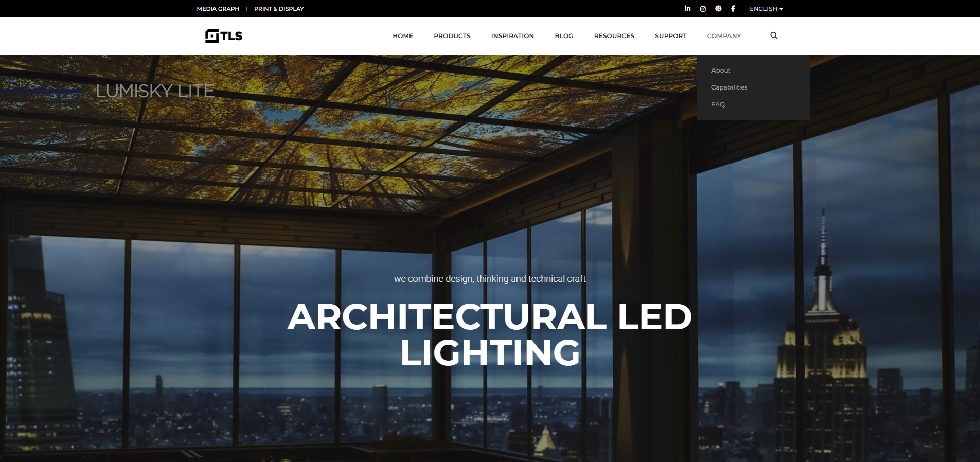980x462 pixels.
Task: Click the TLS logo
Action: pyautogui.click(x=224, y=35)
